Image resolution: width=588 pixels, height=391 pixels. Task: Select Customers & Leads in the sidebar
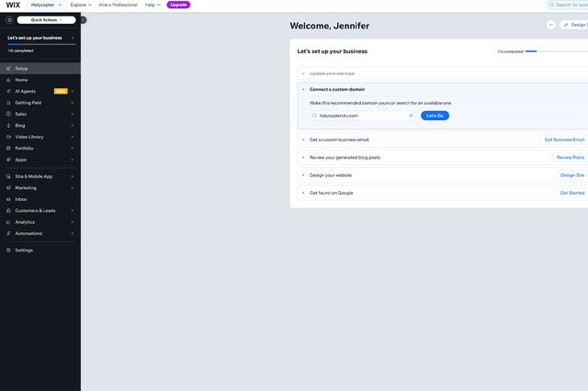coord(40,211)
